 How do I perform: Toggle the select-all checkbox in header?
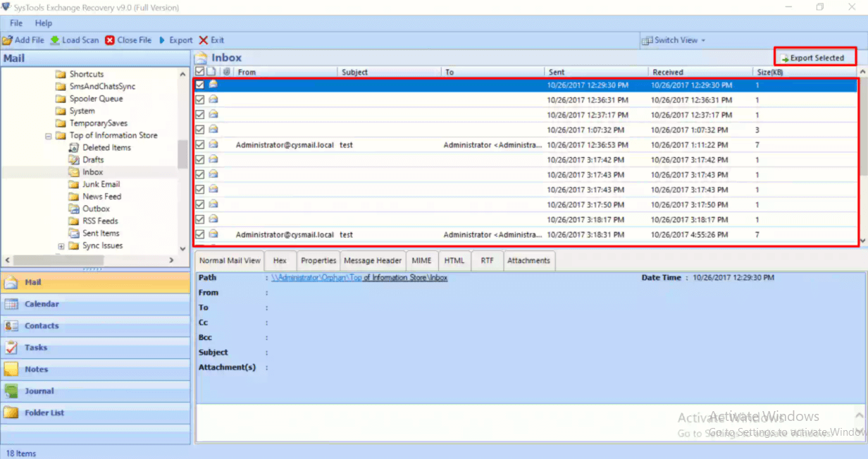(200, 72)
